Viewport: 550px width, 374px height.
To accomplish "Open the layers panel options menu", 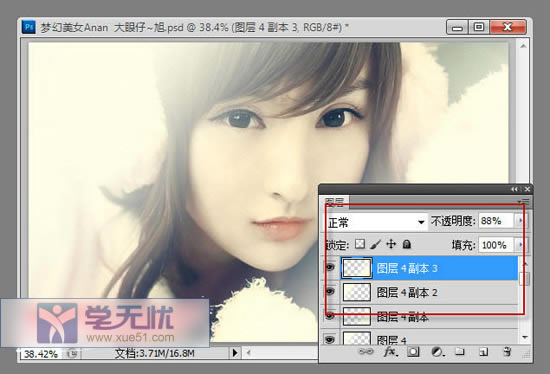I will tap(525, 201).
